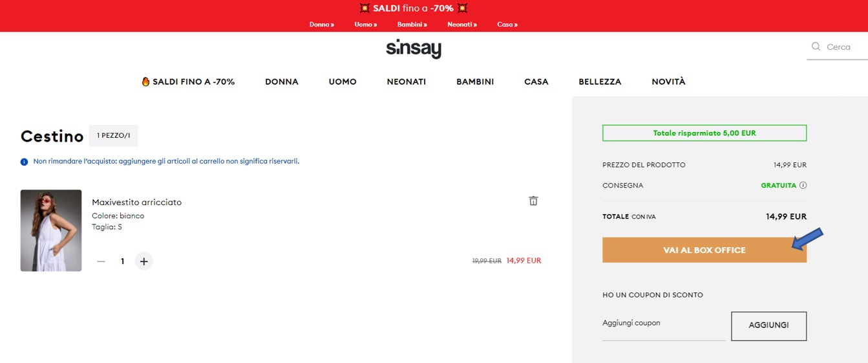Screen dimensions: 868x363
Task: Delete the Maxivestito item with trash icon
Action: (533, 201)
